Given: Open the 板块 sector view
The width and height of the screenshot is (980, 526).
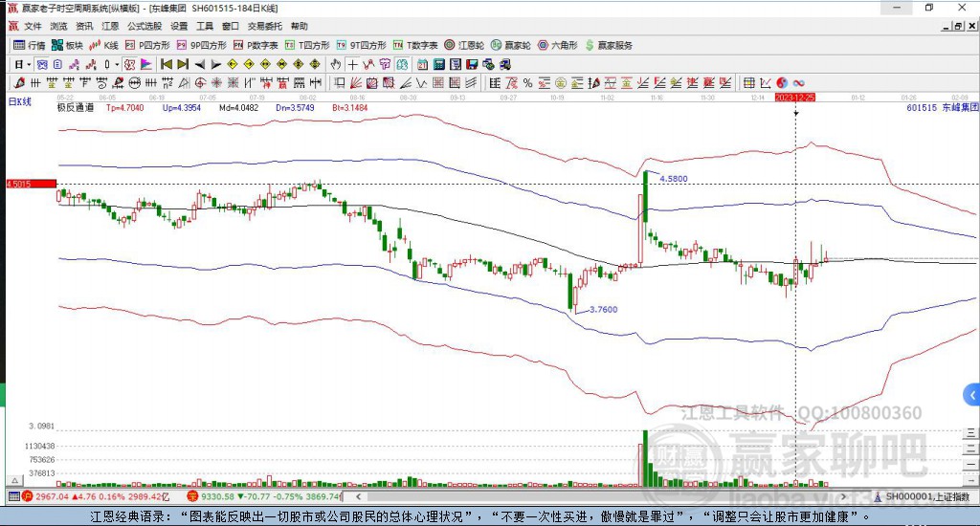Looking at the screenshot, I should [x=68, y=45].
